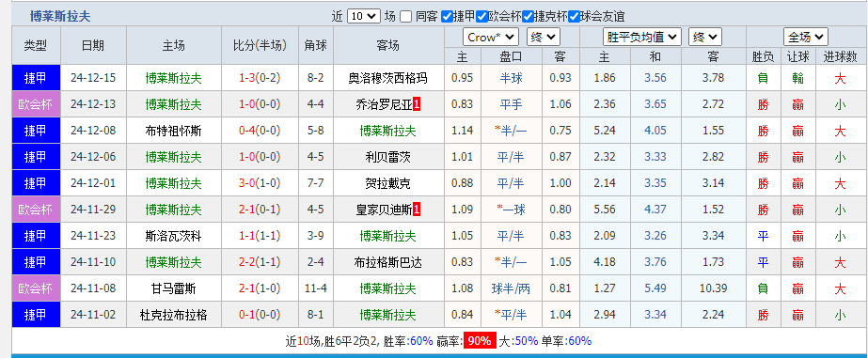Click the 类型 column header

[x=36, y=45]
